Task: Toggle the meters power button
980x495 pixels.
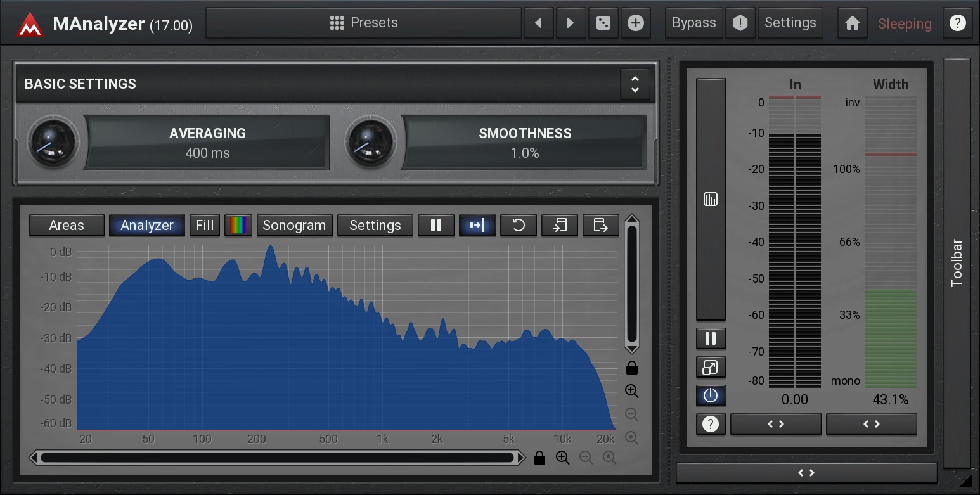Action: point(710,395)
